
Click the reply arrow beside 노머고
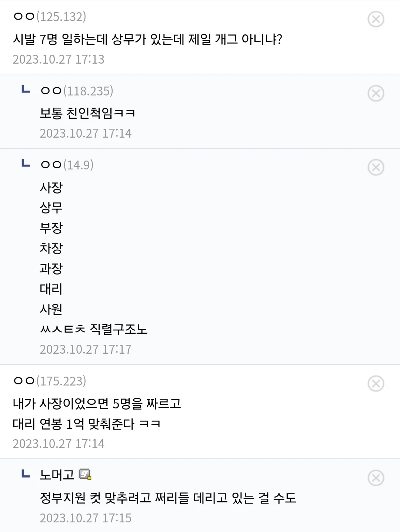(x=26, y=474)
